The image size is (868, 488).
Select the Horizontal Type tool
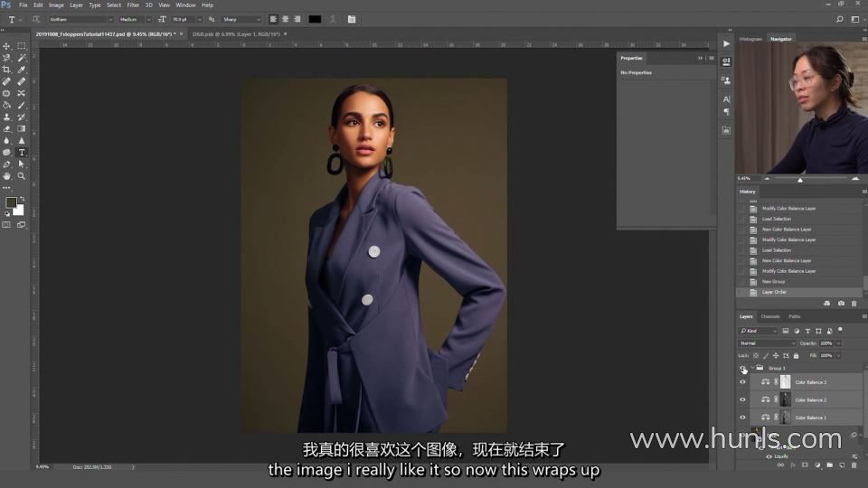point(21,152)
